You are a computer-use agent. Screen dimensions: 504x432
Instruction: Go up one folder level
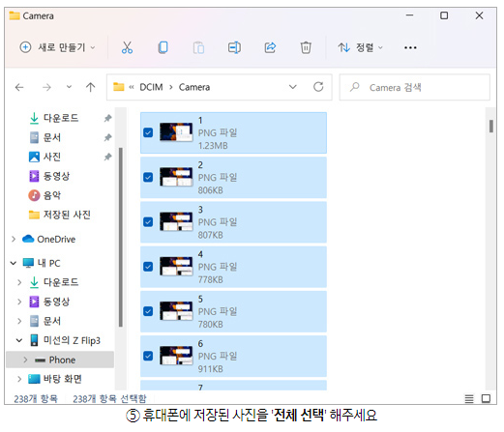click(91, 87)
